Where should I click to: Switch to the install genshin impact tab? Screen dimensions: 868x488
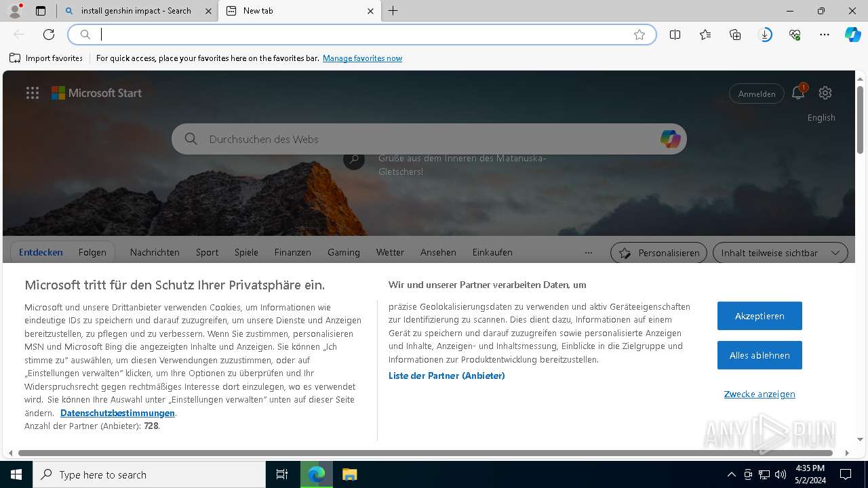click(x=136, y=11)
